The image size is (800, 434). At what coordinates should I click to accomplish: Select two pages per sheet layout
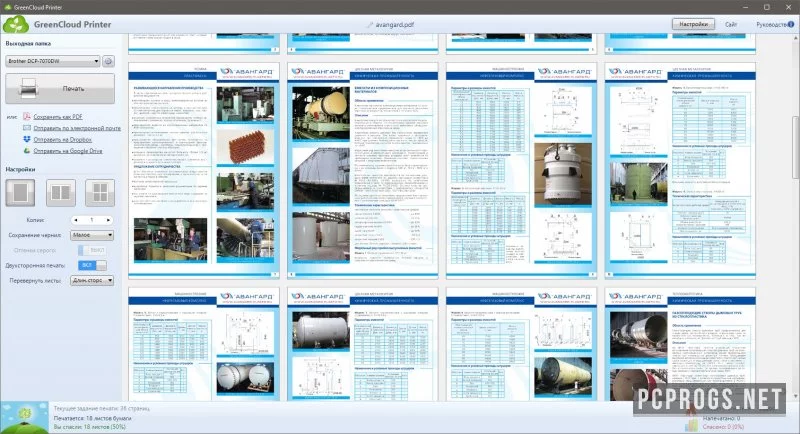click(60, 193)
